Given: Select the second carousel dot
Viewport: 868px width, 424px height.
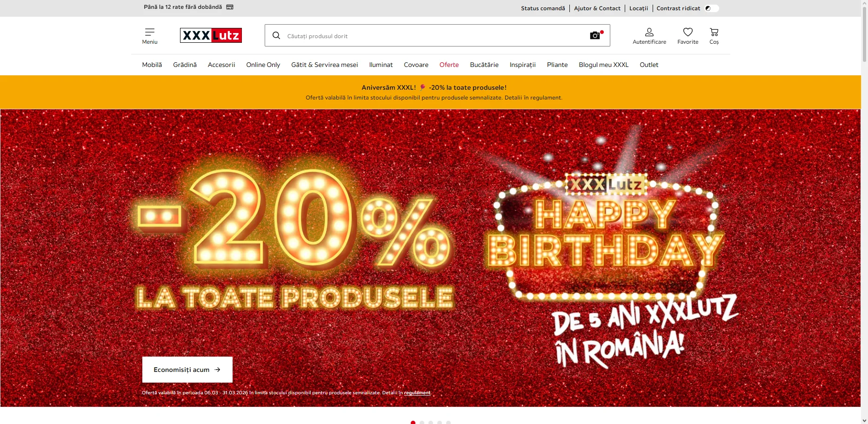Looking at the screenshot, I should coord(422,422).
